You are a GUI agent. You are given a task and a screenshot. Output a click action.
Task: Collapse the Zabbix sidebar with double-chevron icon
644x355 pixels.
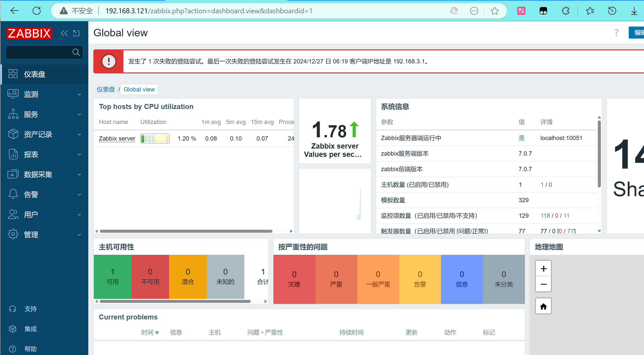pos(64,33)
